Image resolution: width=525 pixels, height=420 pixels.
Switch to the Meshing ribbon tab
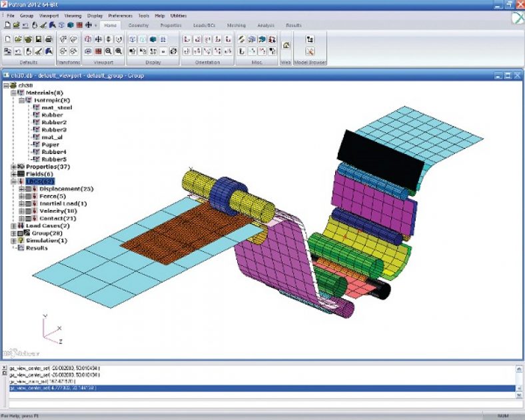(x=237, y=25)
